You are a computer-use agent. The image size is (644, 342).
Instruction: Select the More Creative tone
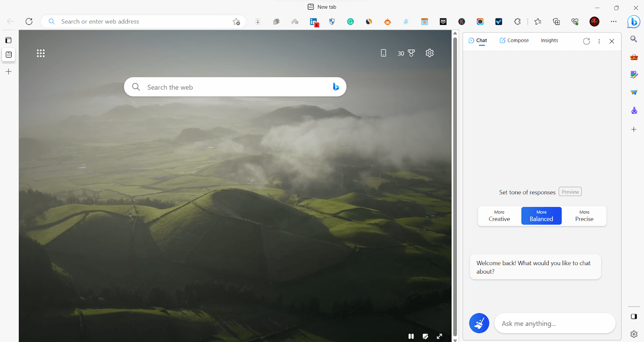click(499, 216)
